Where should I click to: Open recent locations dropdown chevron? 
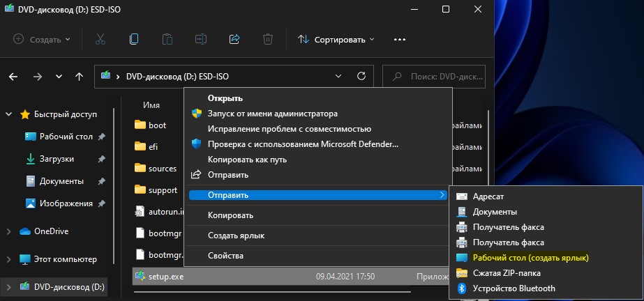59,77
